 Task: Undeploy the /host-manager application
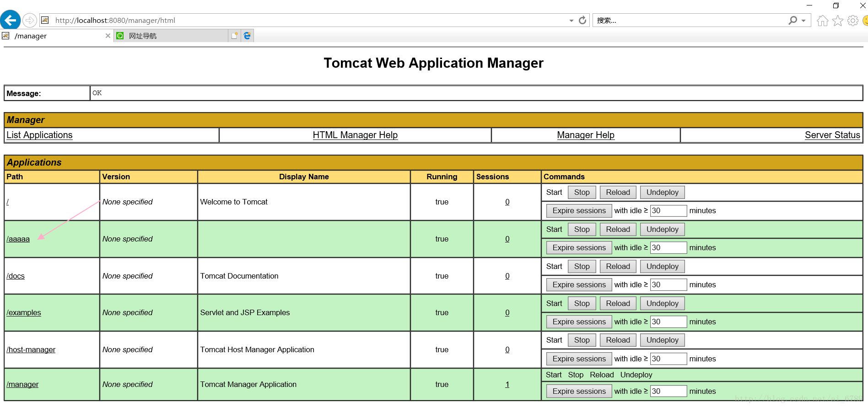pos(663,340)
